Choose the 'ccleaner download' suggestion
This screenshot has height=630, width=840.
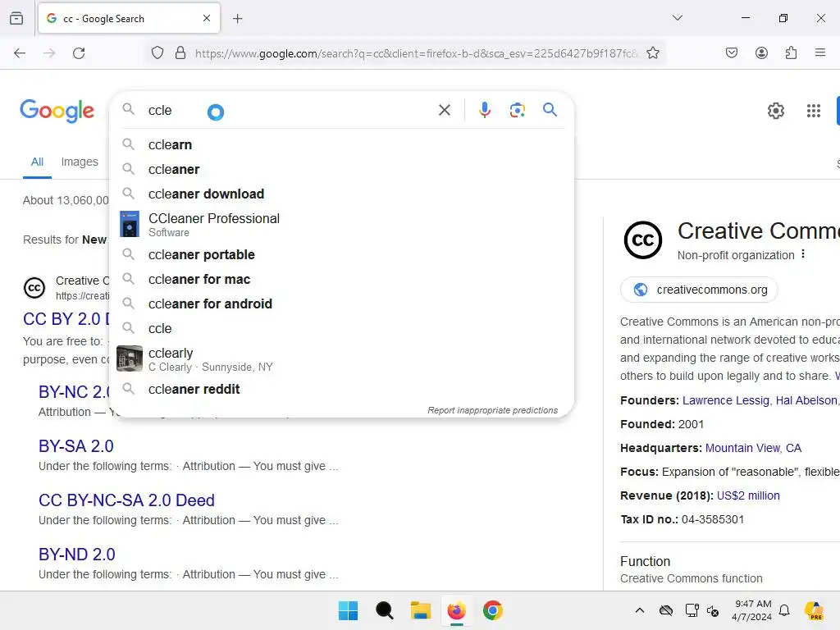click(342, 194)
